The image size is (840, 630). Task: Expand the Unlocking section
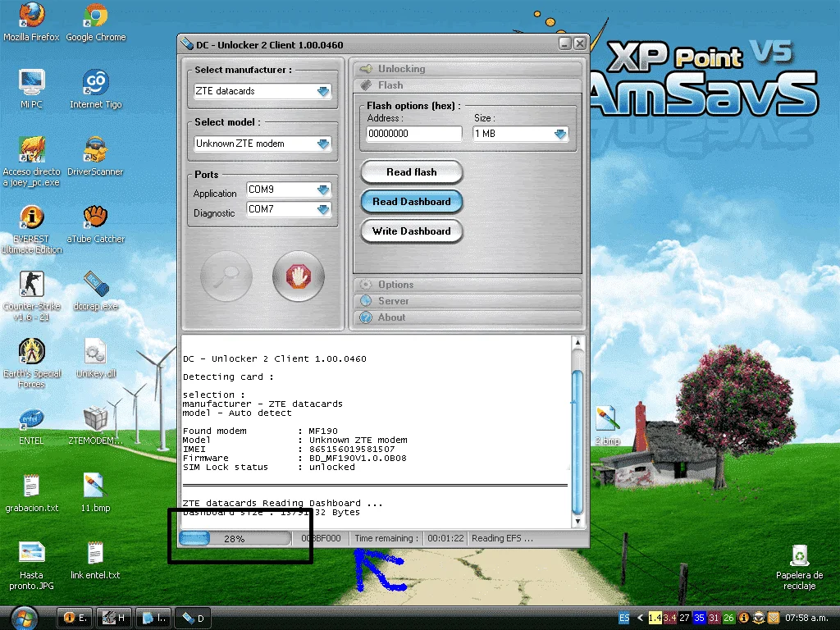click(x=468, y=69)
